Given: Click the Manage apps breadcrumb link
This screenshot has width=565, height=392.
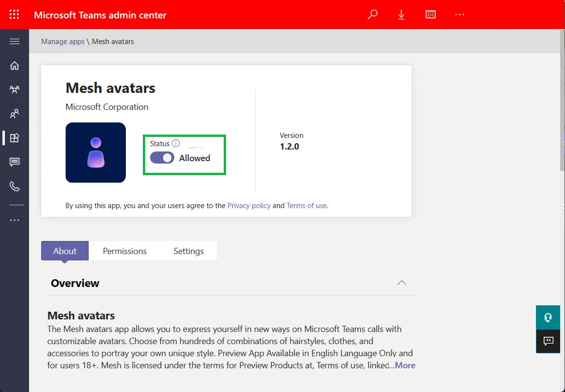Looking at the screenshot, I should coord(62,41).
